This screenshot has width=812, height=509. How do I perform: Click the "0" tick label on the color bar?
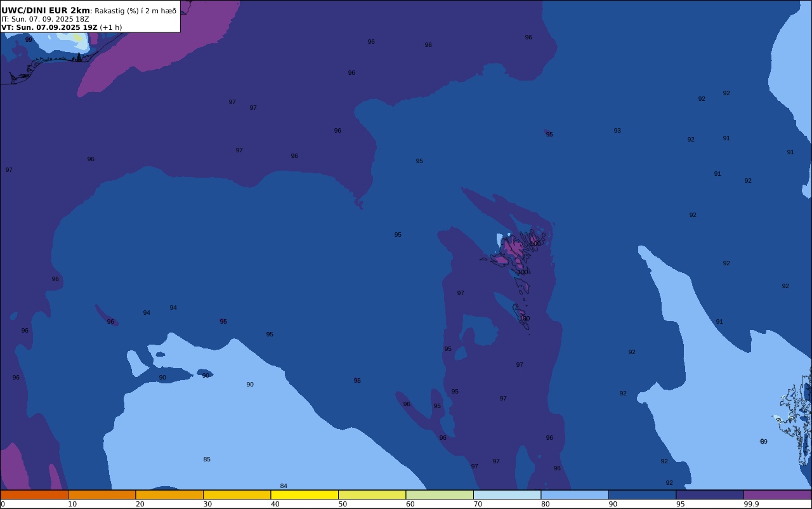(x=3, y=504)
